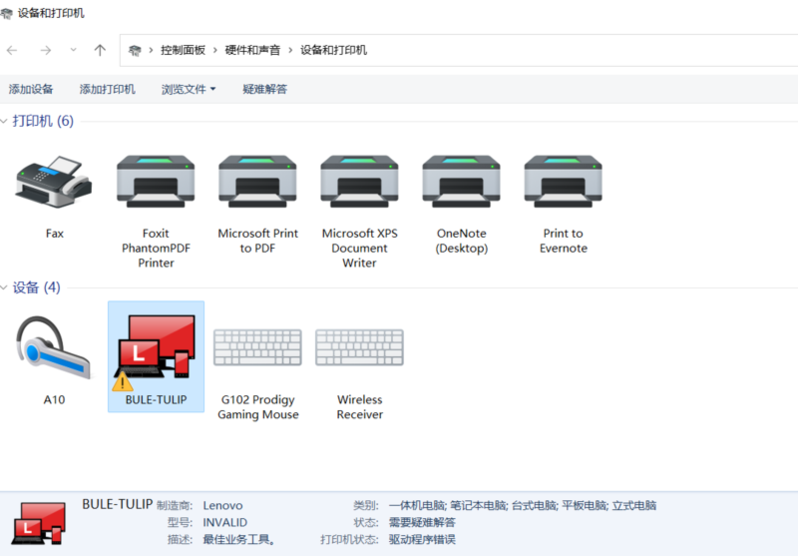The height and width of the screenshot is (556, 798).
Task: Collapse the 设备 (4) group
Action: [x=6, y=288]
